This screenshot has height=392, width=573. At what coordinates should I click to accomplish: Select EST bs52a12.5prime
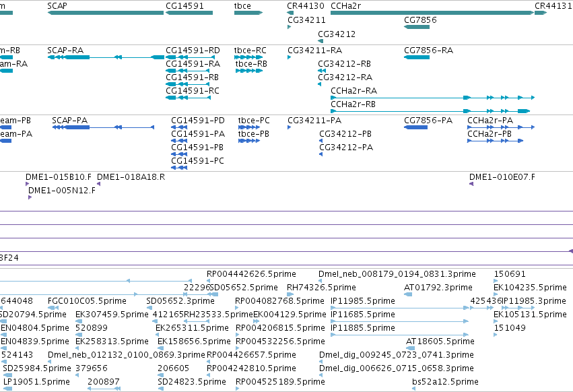click(445, 382)
